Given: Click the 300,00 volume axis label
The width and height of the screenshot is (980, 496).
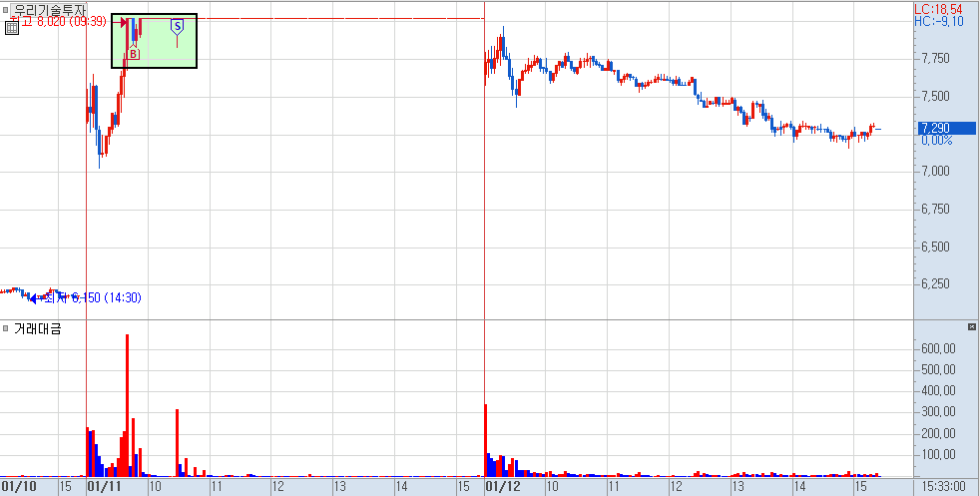Looking at the screenshot, I should tap(938, 412).
